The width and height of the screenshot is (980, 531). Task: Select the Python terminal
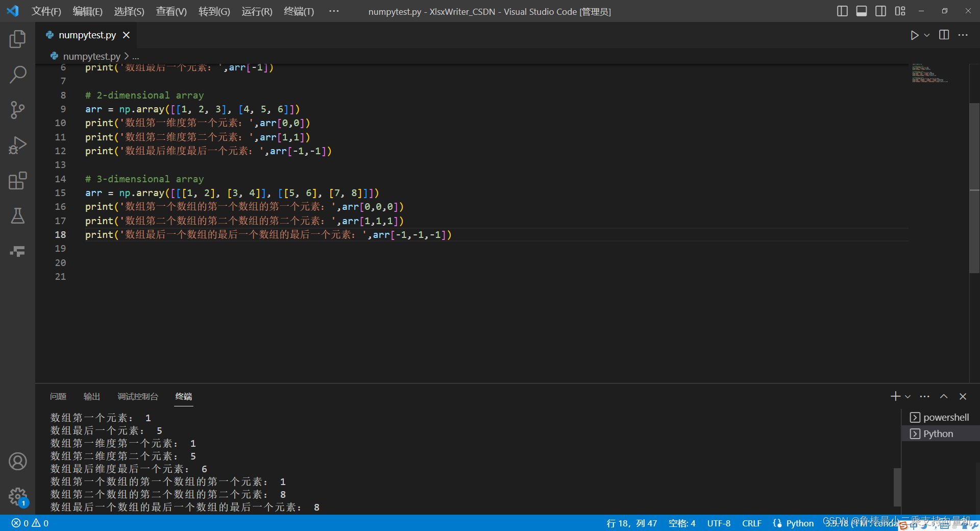tap(940, 433)
